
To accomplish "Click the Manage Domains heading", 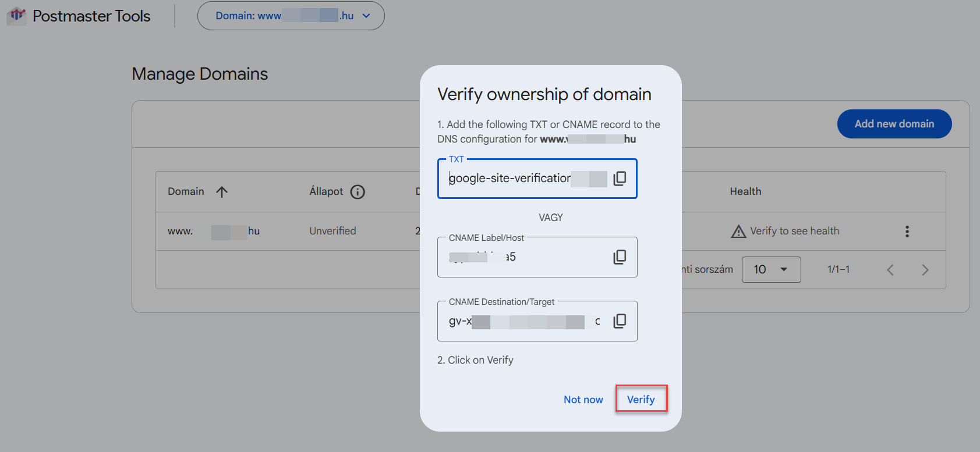I will tap(200, 74).
